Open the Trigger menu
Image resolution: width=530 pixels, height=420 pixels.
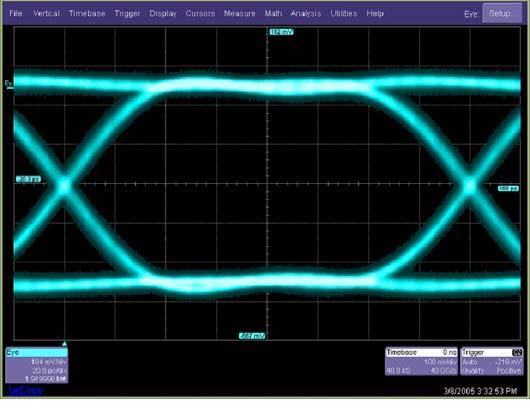coord(127,14)
